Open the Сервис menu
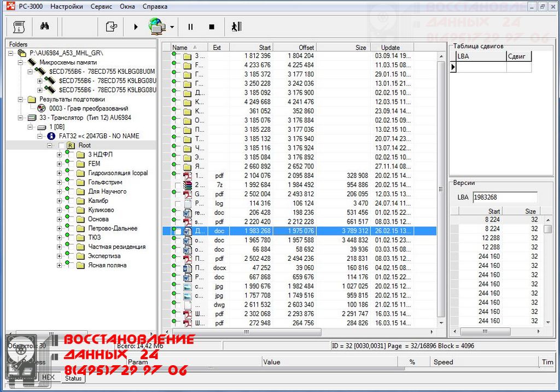 click(101, 7)
